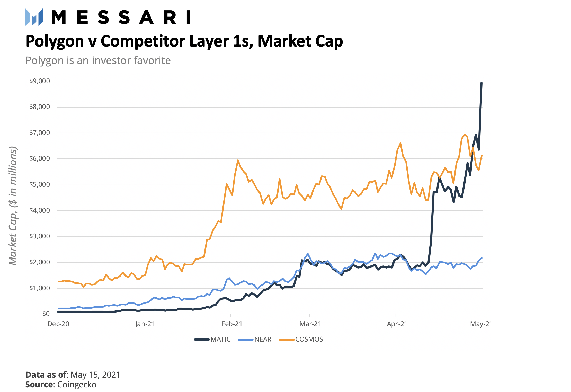The image size is (571, 392).
Task: Click the Feb-21 x-axis label
Action: (232, 324)
